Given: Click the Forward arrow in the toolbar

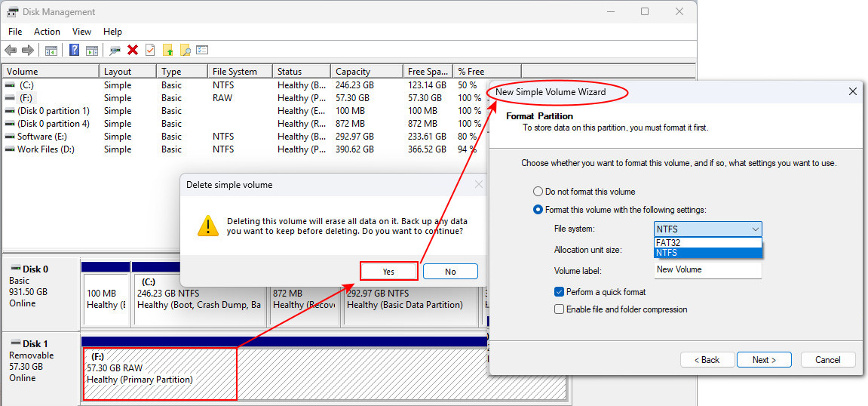Looking at the screenshot, I should tap(28, 51).
